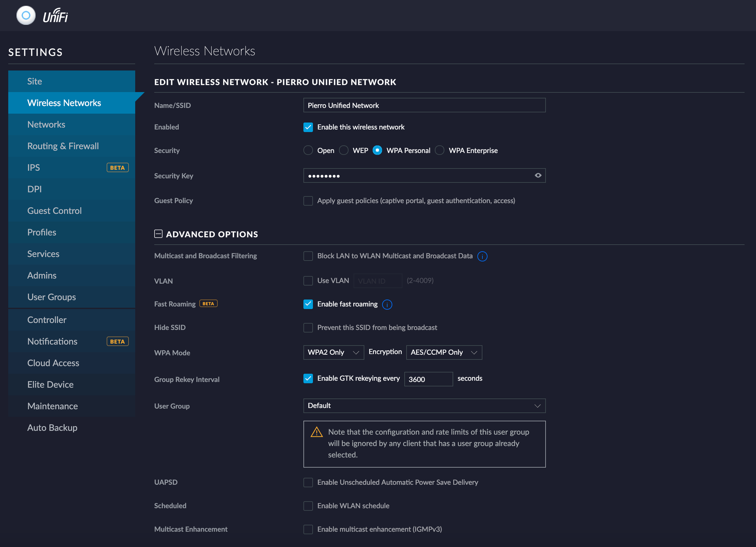This screenshot has width=756, height=547.
Task: Open Routing & Firewall settings section
Action: click(63, 146)
